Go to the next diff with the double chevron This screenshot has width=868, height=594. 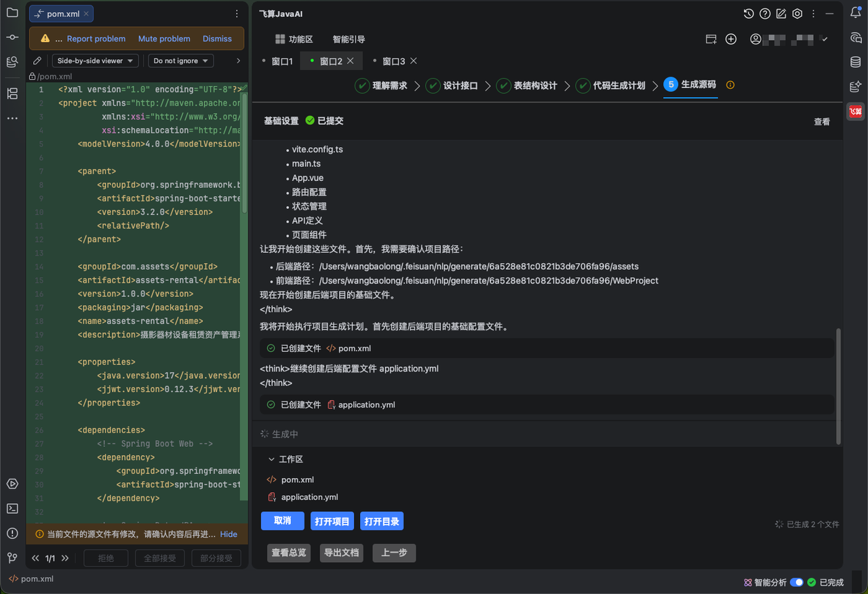[65, 558]
